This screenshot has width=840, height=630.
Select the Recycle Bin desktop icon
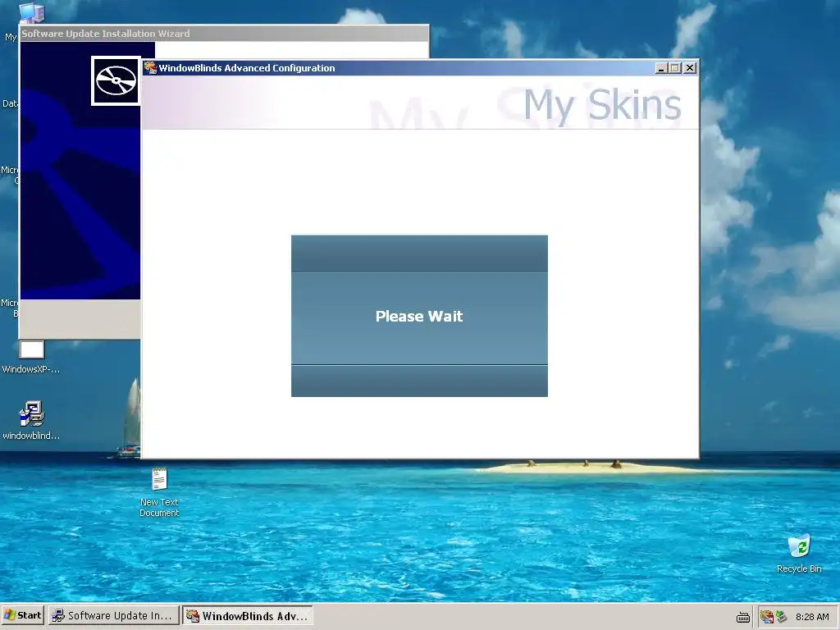(x=799, y=553)
